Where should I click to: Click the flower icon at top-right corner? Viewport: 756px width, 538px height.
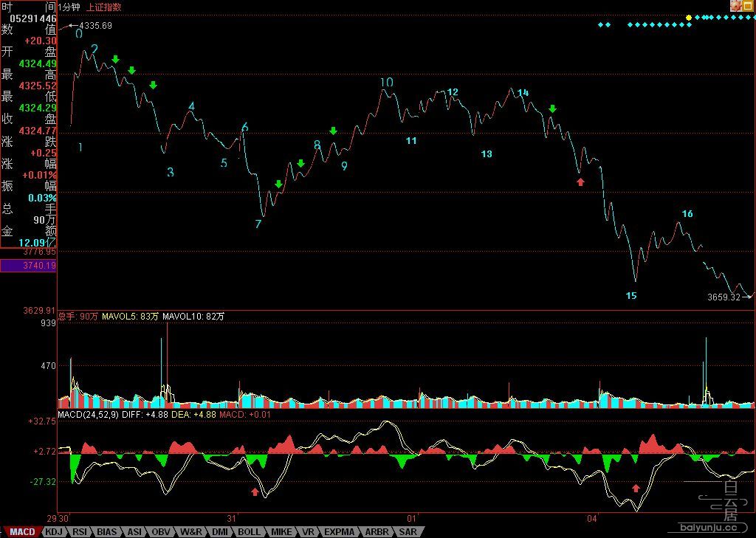736,6
